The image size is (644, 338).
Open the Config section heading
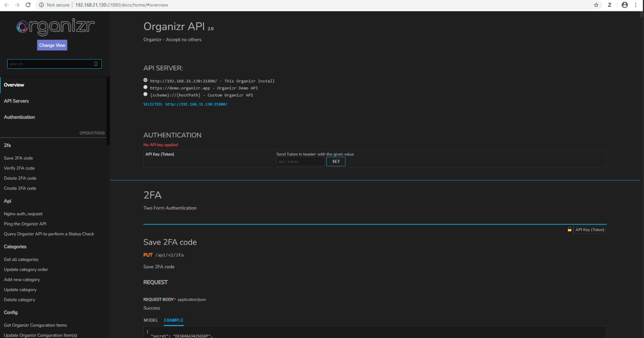11,312
